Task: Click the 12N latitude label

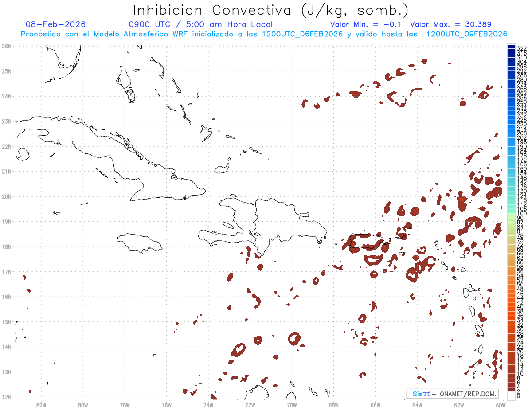Action: tap(6, 397)
